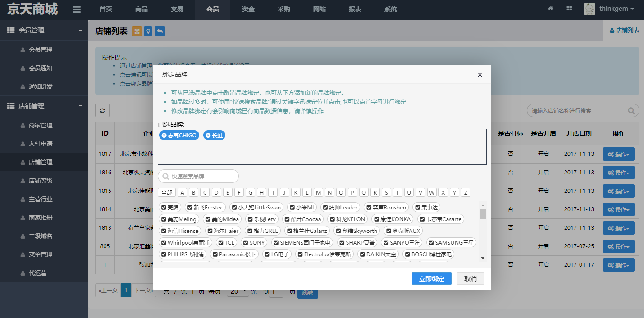Click the search magnifier in store search box
Image resolution: width=644 pixels, height=318 pixels.
click(631, 110)
